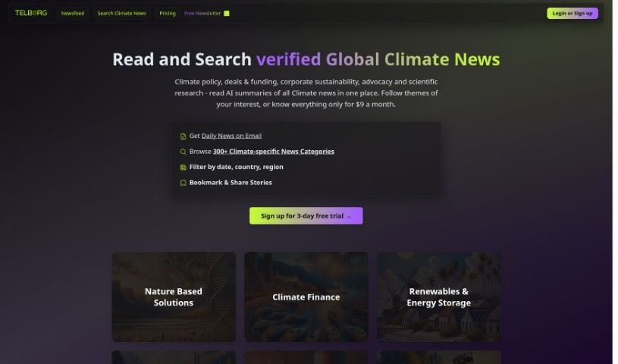The width and height of the screenshot is (618, 364).
Task: Select the Climate Finance category card
Action: (x=306, y=297)
